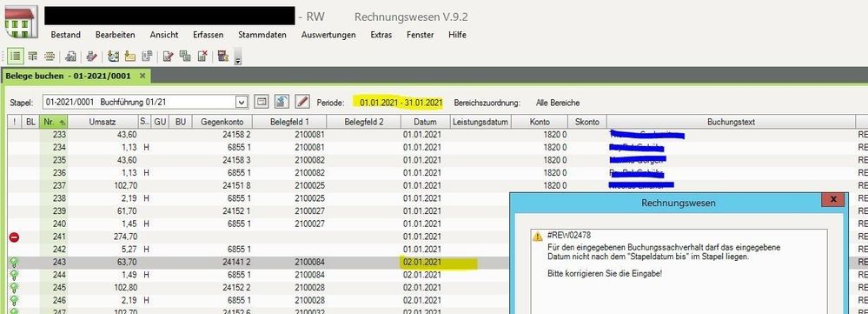Click the Datum column header
The image size is (868, 314).
(425, 122)
